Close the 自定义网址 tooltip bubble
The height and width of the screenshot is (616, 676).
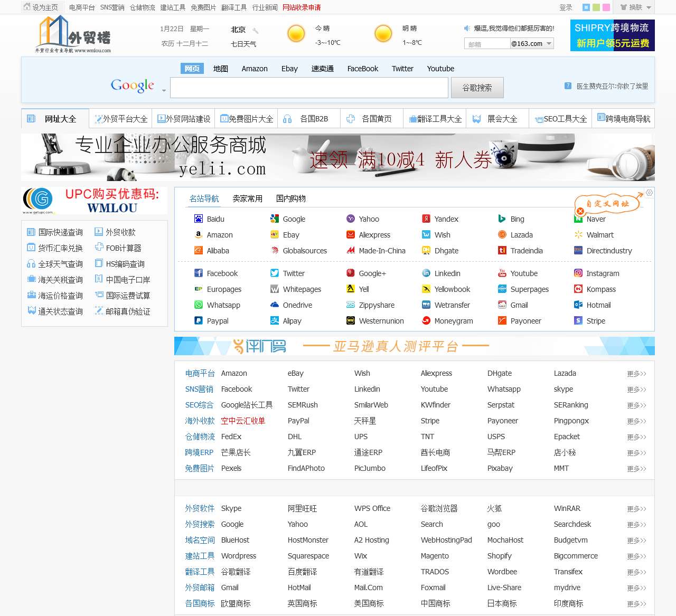click(580, 211)
